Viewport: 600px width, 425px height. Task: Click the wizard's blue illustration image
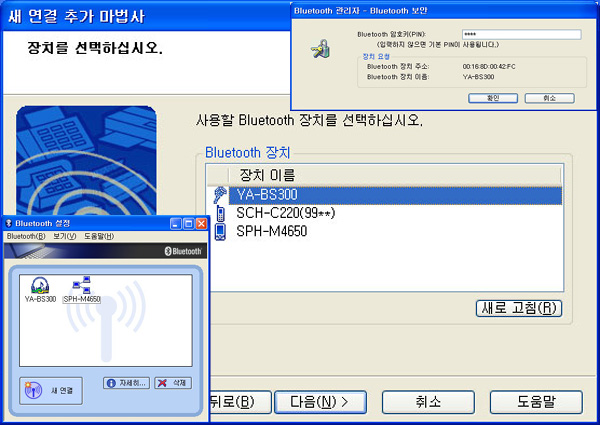pos(86,161)
